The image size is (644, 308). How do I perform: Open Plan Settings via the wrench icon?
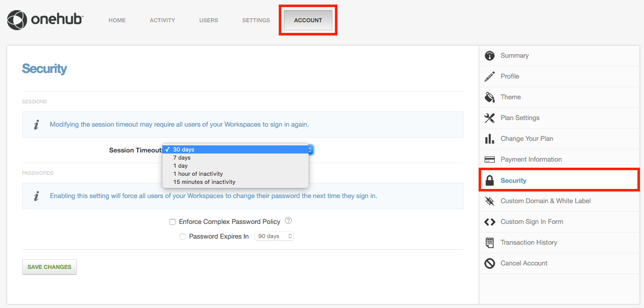pyautogui.click(x=490, y=118)
